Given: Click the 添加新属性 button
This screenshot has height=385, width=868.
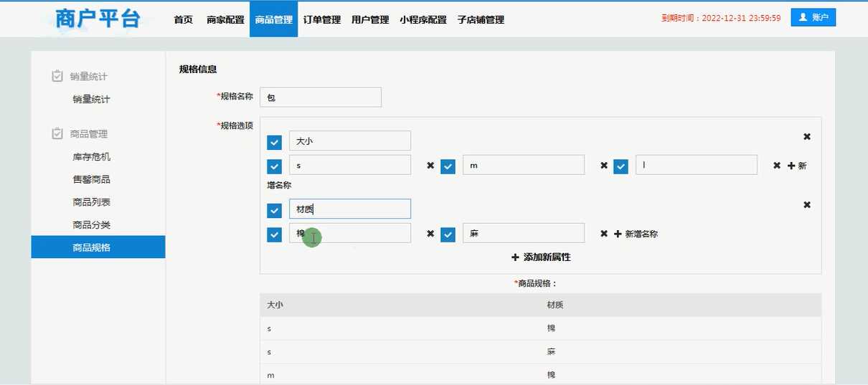Looking at the screenshot, I should (541, 257).
